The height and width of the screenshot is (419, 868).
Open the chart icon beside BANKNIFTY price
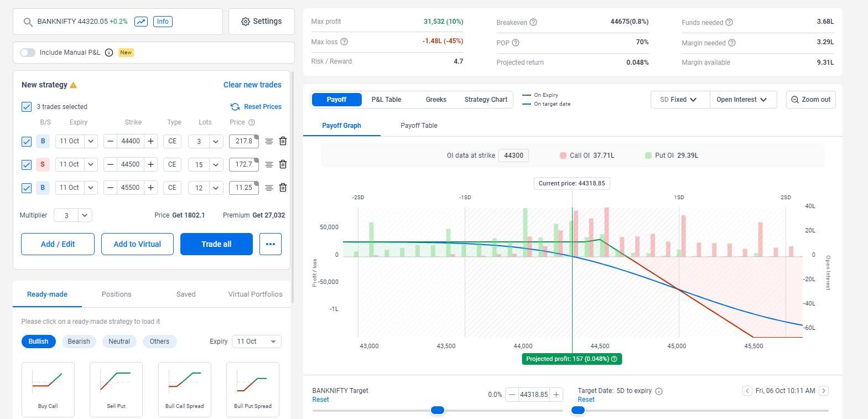(x=141, y=22)
